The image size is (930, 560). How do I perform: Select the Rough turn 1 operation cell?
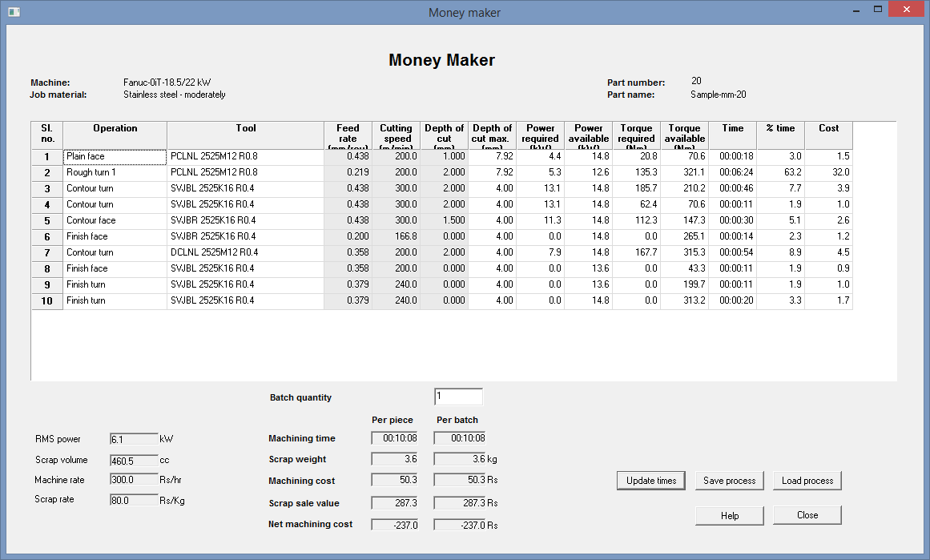(x=115, y=172)
